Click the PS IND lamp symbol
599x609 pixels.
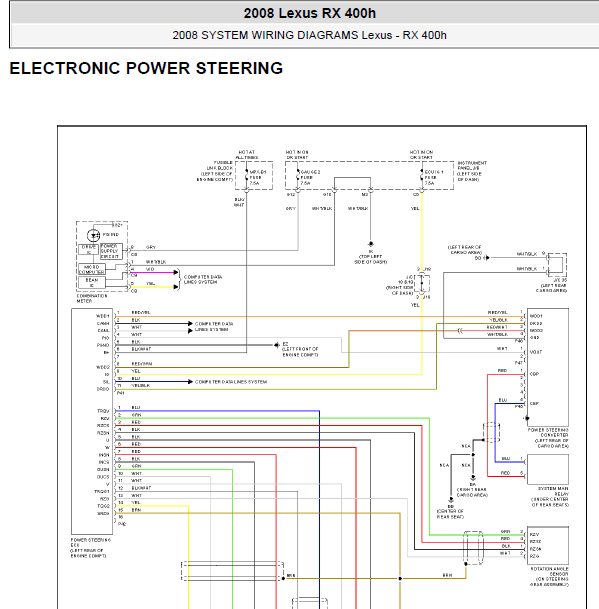(93, 235)
